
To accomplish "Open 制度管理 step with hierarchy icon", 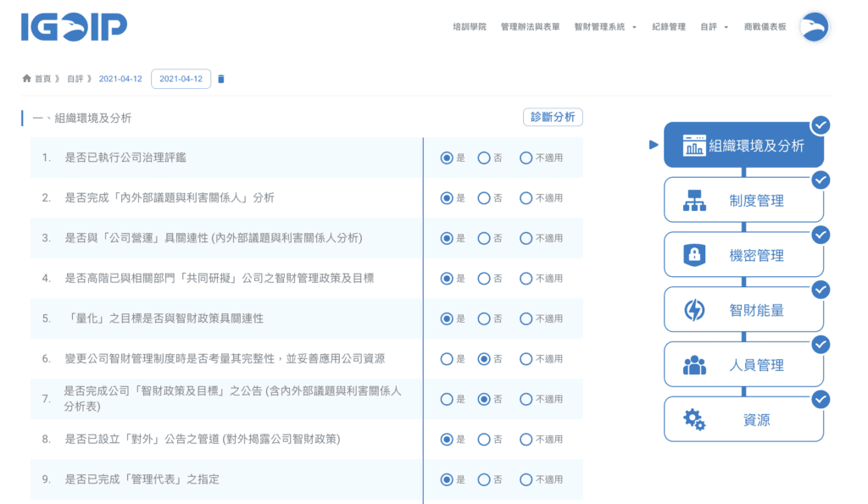I will click(x=743, y=201).
